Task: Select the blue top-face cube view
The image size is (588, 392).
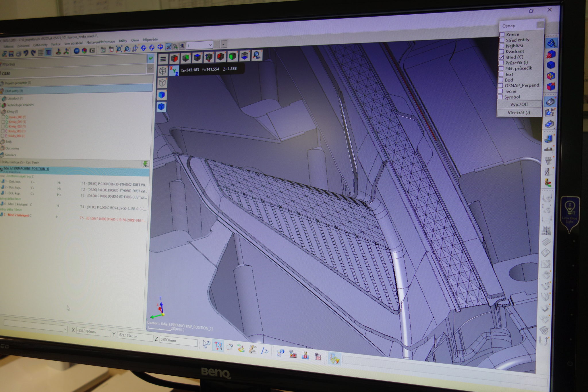Action: (x=197, y=57)
